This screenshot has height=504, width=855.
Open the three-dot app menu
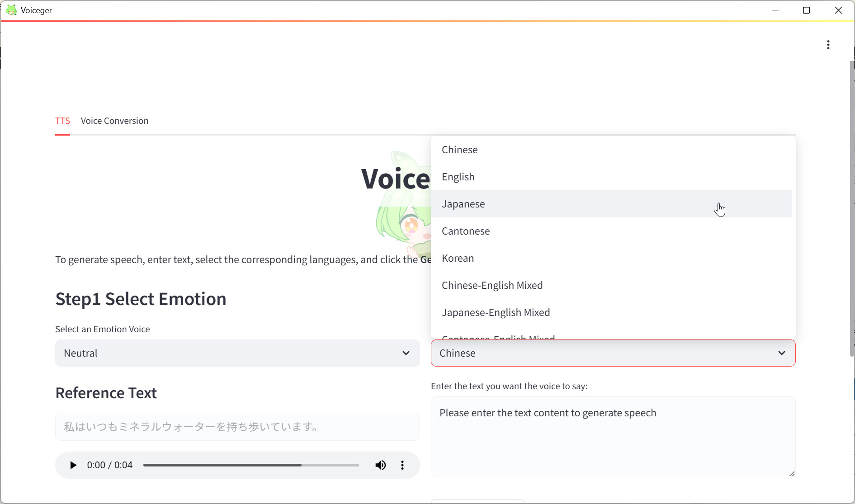tap(828, 45)
